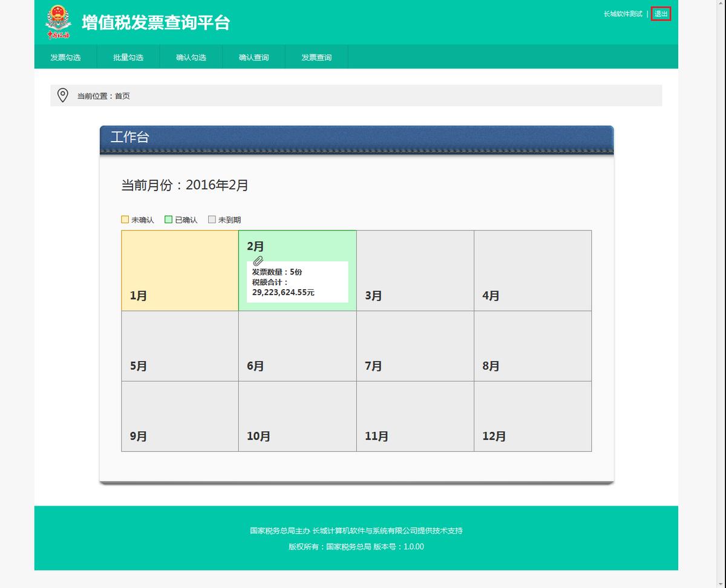Click the gray 未到期 legend square
Viewport: 726px width, 588px height.
click(212, 219)
